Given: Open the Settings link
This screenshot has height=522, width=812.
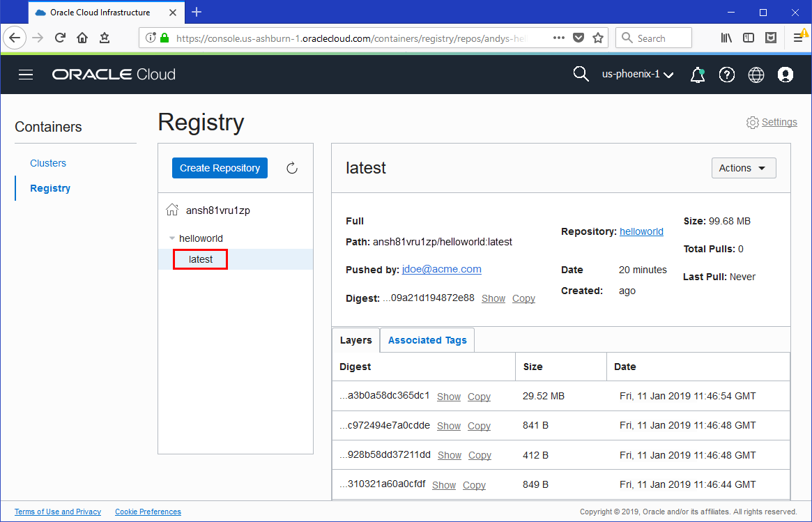Looking at the screenshot, I should (779, 122).
